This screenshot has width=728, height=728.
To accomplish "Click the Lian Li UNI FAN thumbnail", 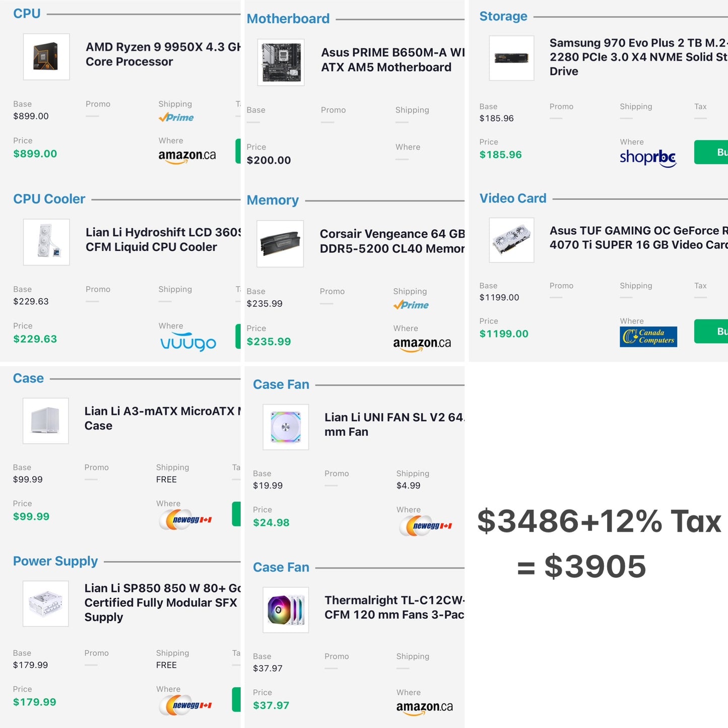I will [286, 427].
